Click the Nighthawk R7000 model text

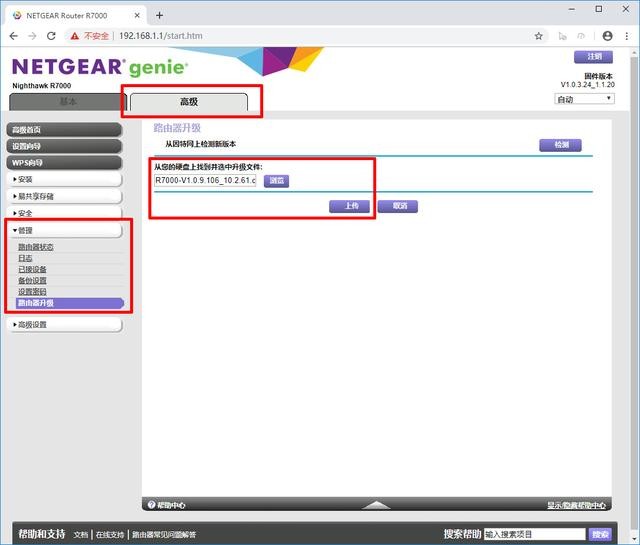point(42,86)
